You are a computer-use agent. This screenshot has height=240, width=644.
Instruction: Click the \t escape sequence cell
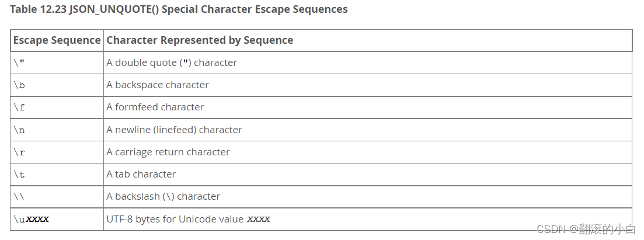click(x=57, y=174)
